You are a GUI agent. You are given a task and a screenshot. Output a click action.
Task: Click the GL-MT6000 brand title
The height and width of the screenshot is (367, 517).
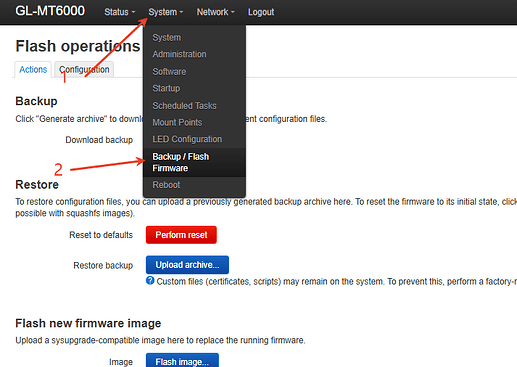[50, 11]
